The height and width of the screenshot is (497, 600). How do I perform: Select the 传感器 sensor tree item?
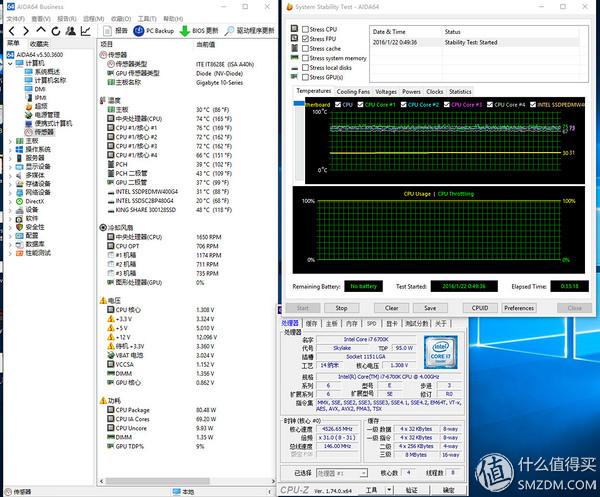tap(44, 131)
